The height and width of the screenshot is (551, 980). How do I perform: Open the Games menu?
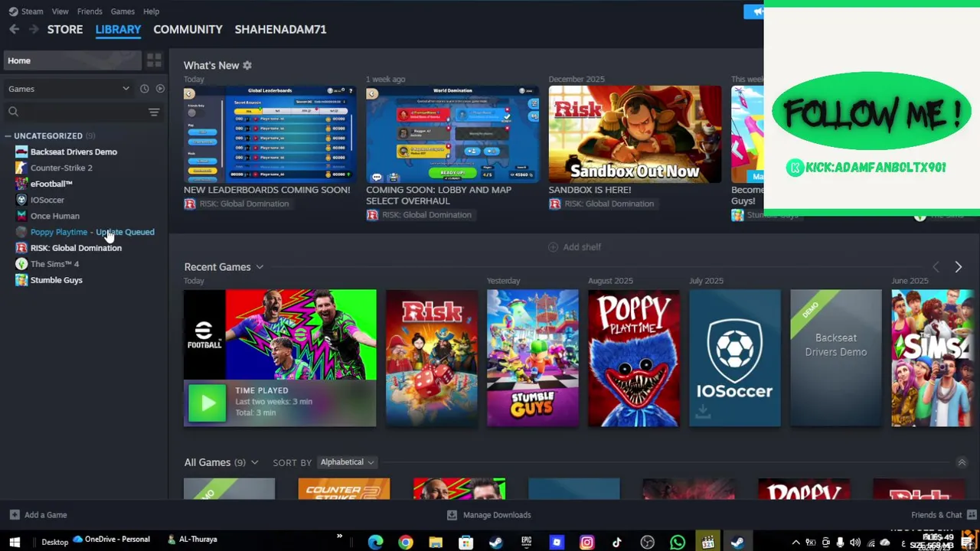pos(122,11)
